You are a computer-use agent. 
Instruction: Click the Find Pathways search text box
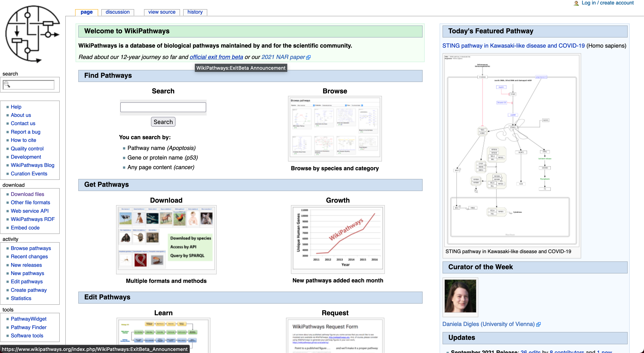click(163, 107)
